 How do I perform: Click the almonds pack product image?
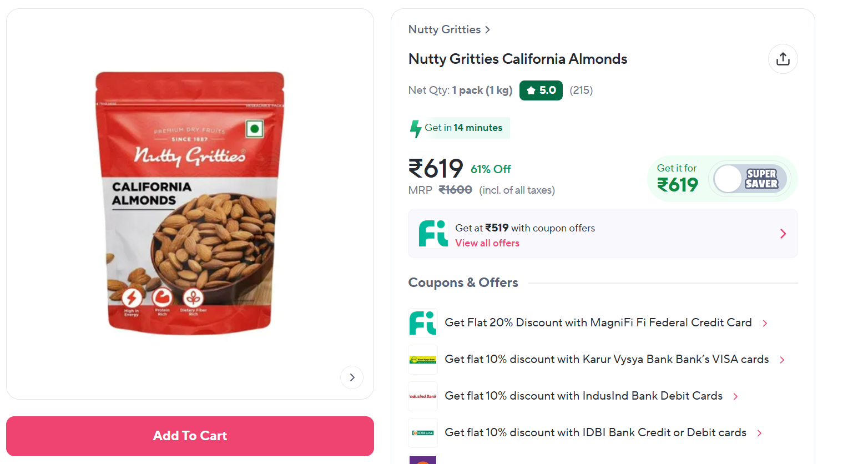tap(190, 203)
